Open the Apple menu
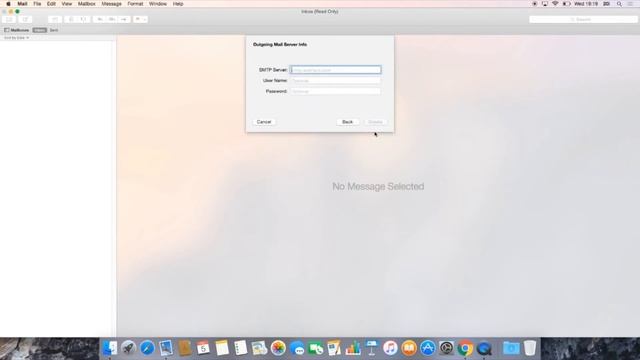 pyautogui.click(x=8, y=4)
